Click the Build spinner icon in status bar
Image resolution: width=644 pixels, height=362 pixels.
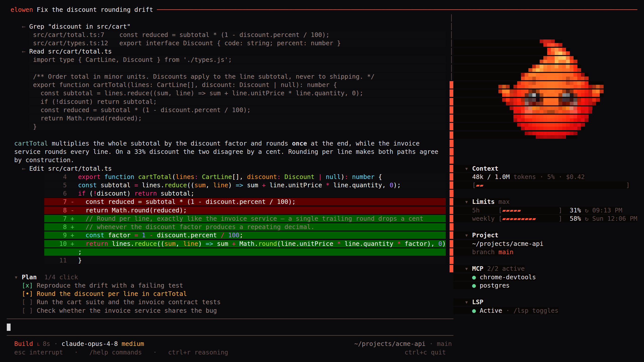(38, 344)
